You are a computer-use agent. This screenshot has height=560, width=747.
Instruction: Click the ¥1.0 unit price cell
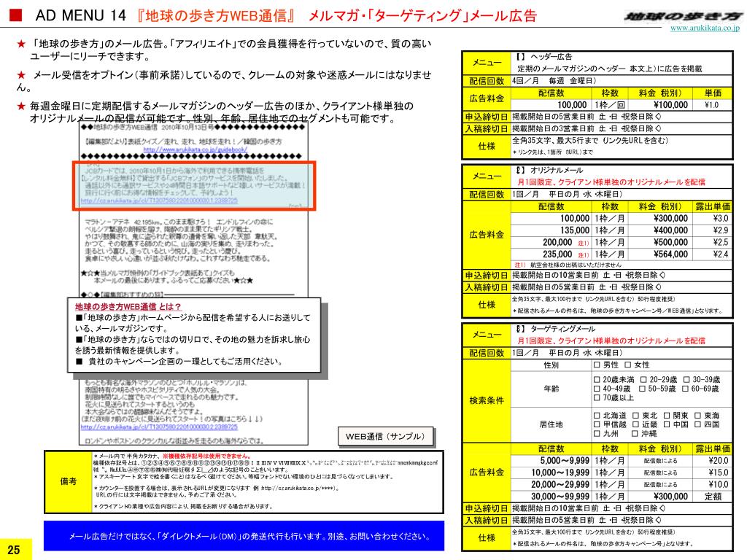coord(711,105)
